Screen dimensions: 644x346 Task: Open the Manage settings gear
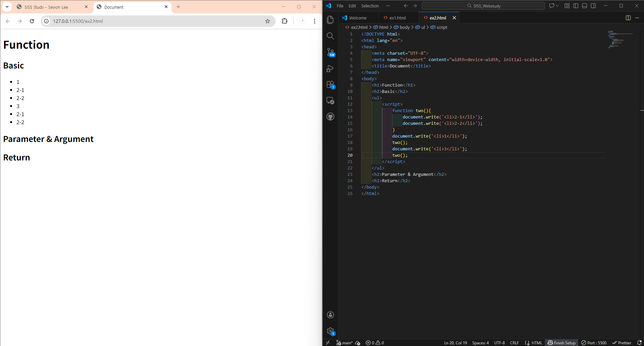point(330,331)
